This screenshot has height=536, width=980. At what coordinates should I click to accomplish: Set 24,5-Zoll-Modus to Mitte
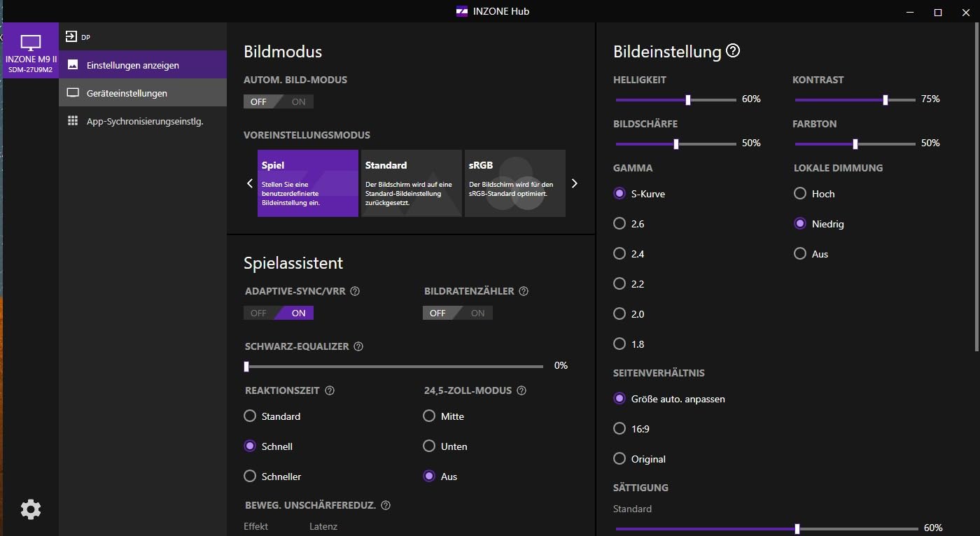pos(444,416)
